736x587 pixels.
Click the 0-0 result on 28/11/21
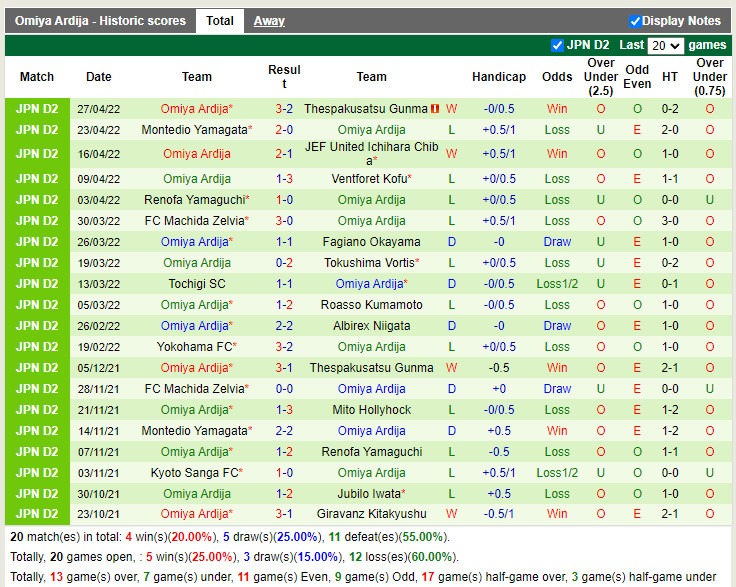point(284,389)
